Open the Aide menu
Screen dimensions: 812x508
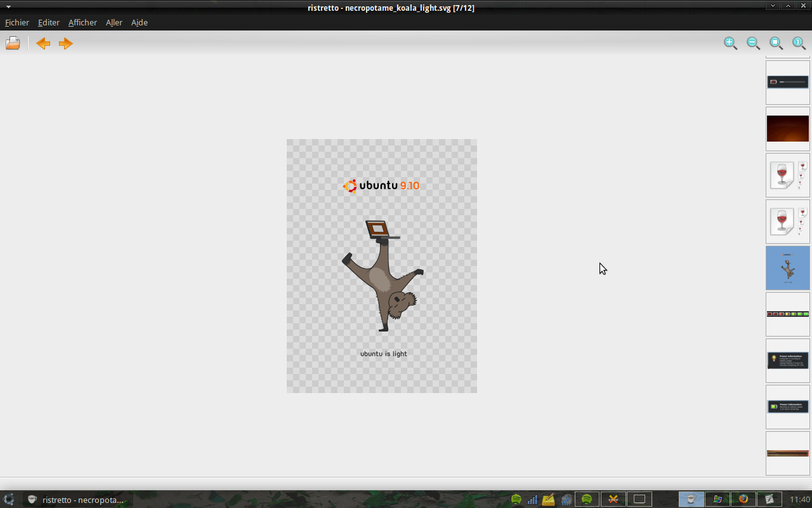click(140, 22)
